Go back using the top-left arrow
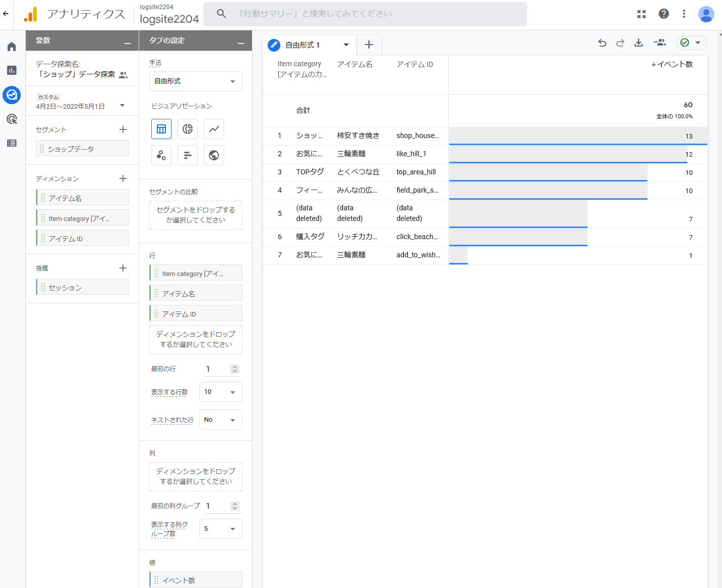Image resolution: width=722 pixels, height=588 pixels. pyautogui.click(x=6, y=14)
